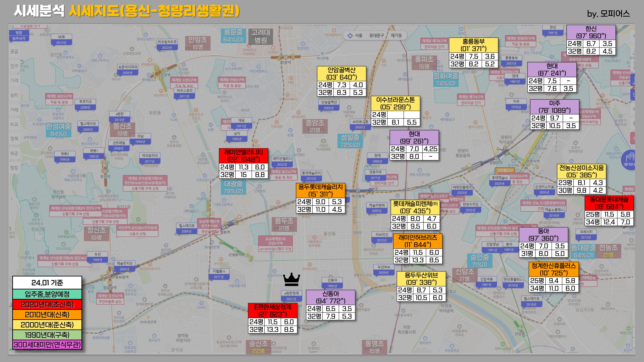644x362 pixels.
Task: Click the red 2020년대(초신축) legend swatch
Action: point(47,304)
